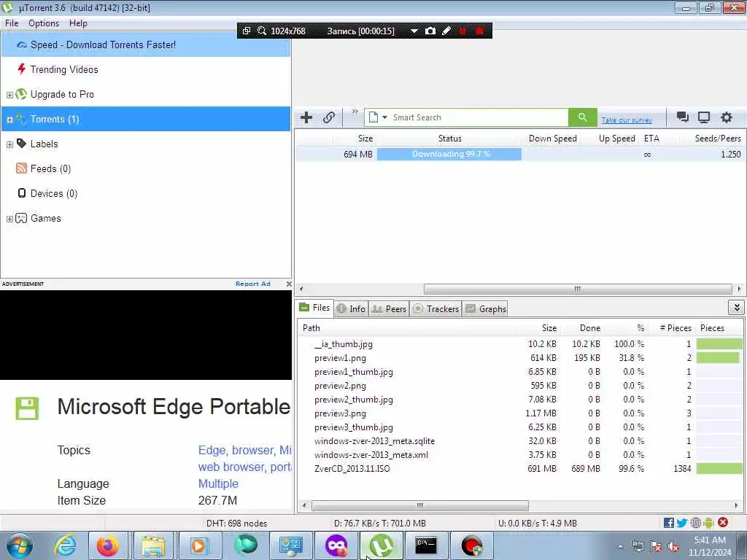Click the red error icon in the status bar
This screenshot has width=747, height=560.
tap(723, 522)
